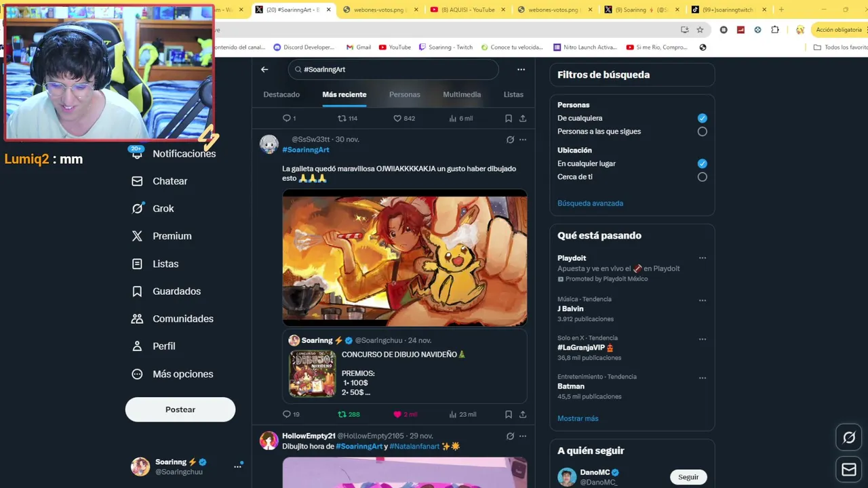Image resolution: width=868 pixels, height=488 pixels.
Task: Undo repost showing 288 on @SsSw33tt post
Action: [349, 414]
